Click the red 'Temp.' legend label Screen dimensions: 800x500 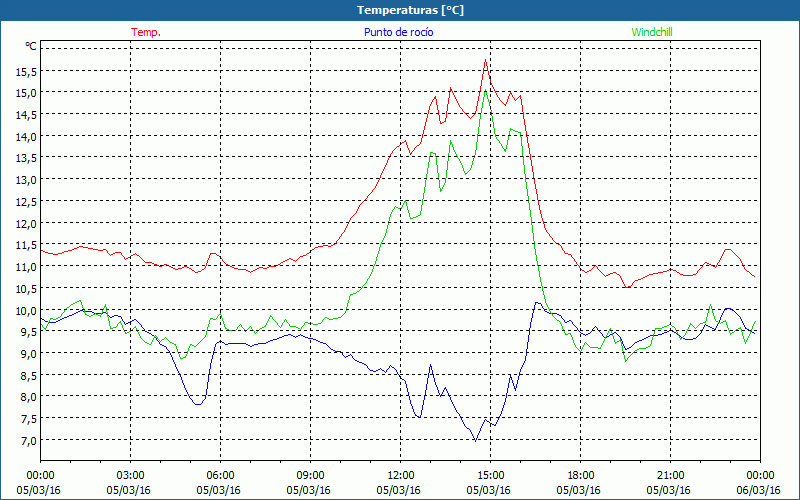pos(146,32)
